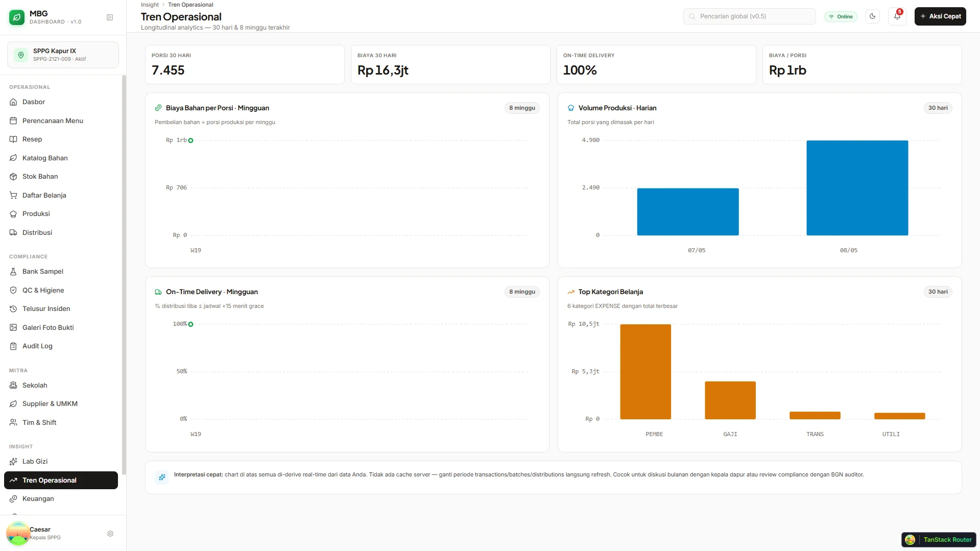Click the Supplier & UMKM leaf icon
980x551 pixels.
tap(13, 404)
